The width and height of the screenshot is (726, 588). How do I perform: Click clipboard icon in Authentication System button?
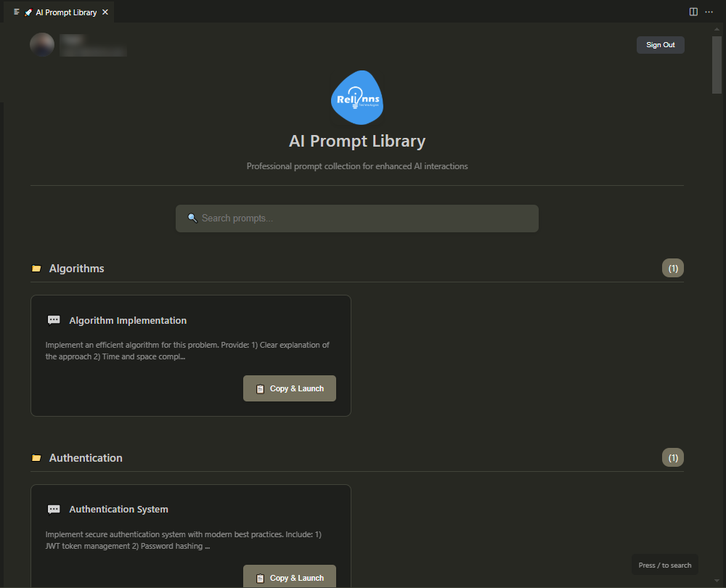coord(260,579)
